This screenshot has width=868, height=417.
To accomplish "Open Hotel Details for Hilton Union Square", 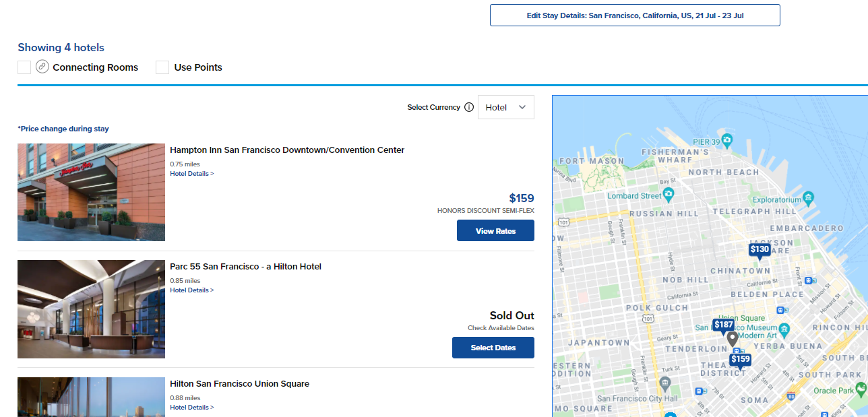I will tap(192, 407).
